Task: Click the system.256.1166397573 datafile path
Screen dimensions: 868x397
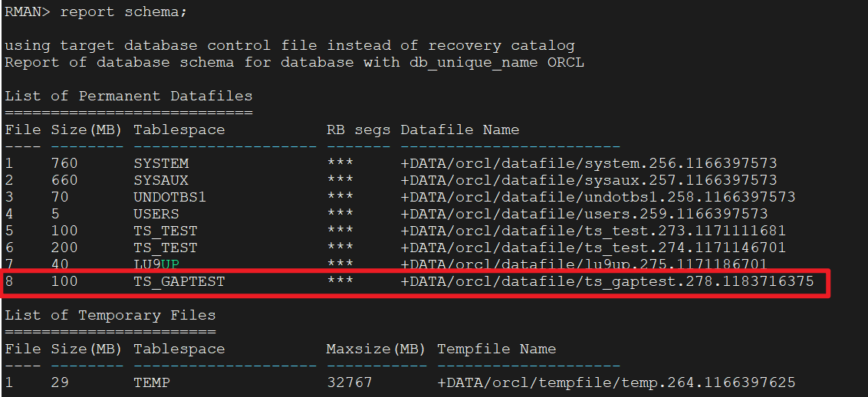Action: coord(589,164)
